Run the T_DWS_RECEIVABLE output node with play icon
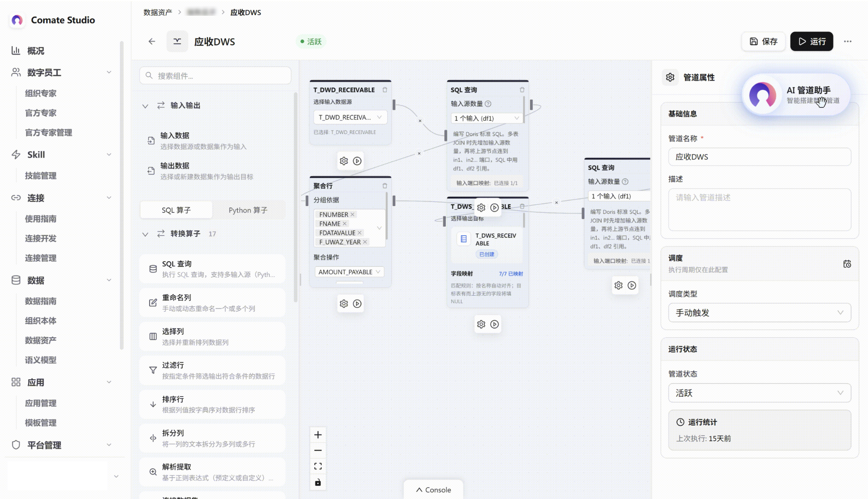 pos(494,324)
